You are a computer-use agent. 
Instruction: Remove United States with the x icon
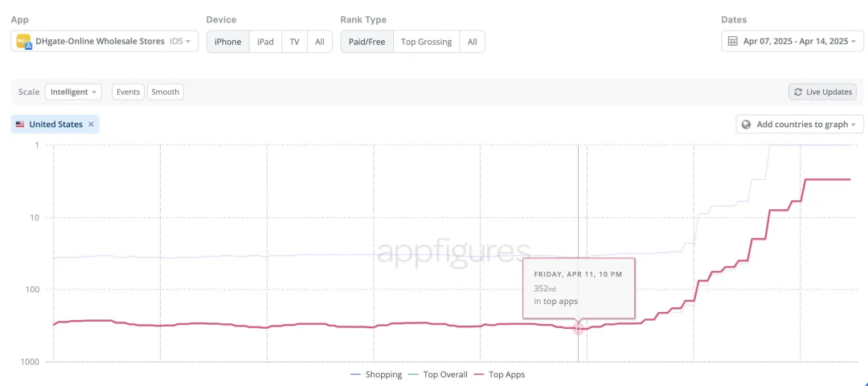(91, 125)
